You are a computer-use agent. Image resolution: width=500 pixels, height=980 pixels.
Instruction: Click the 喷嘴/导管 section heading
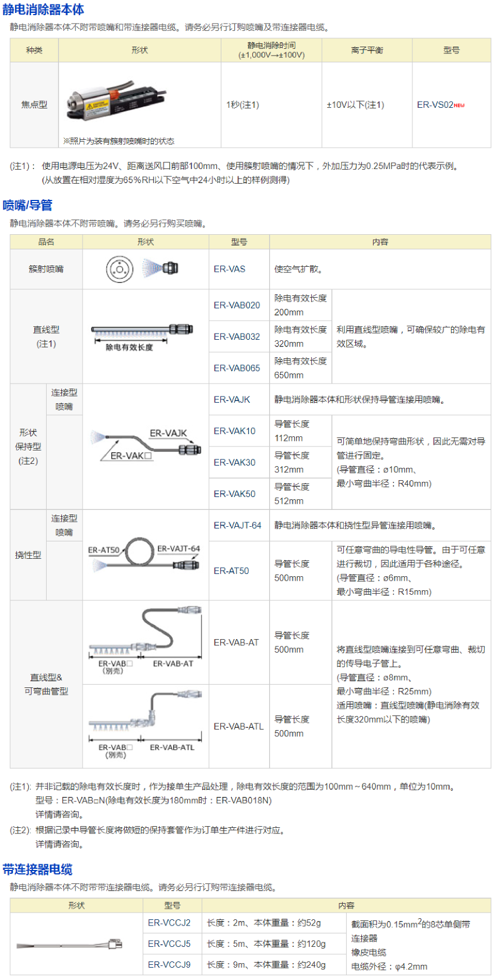[28, 205]
